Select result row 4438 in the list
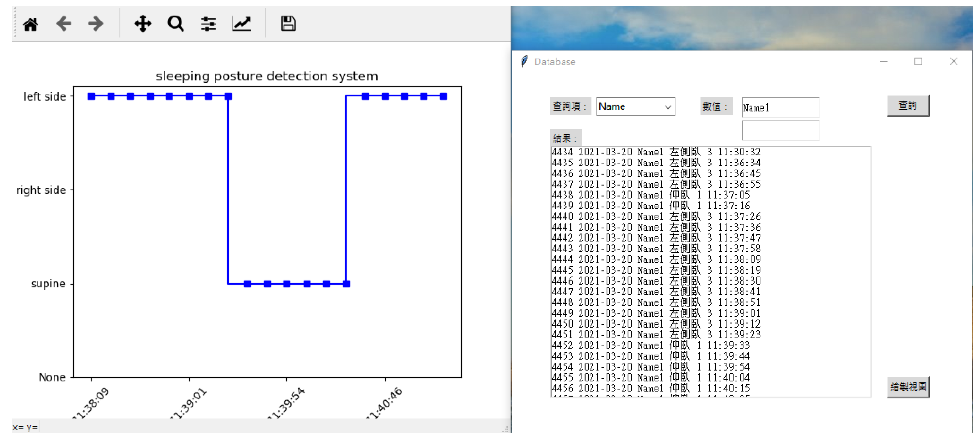 651,195
